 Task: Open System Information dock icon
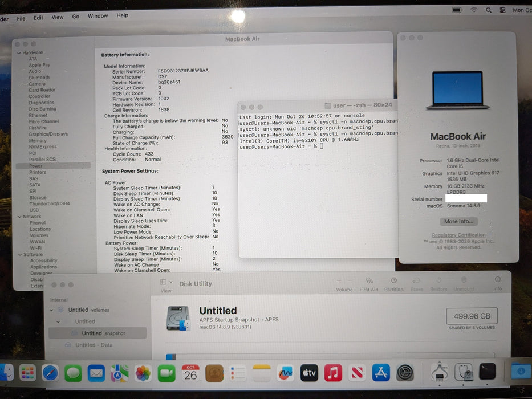[x=440, y=372]
